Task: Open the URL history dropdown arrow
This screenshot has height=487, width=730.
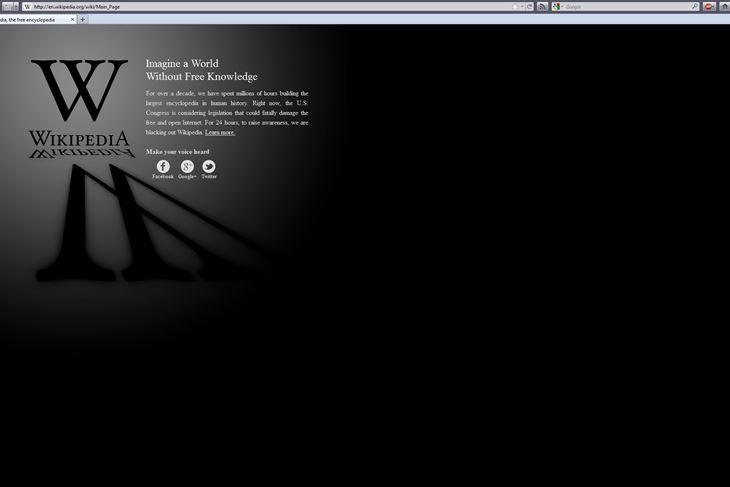Action: pyautogui.click(x=522, y=7)
